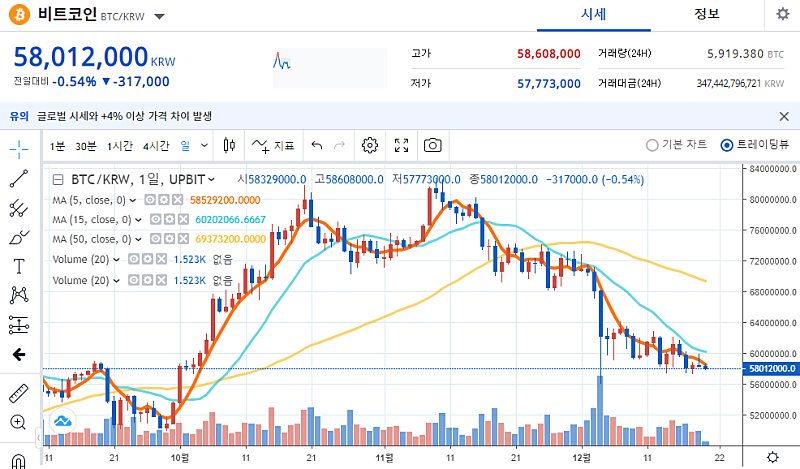Click the high price value 58,608,000
800x469 pixels.
548,54
